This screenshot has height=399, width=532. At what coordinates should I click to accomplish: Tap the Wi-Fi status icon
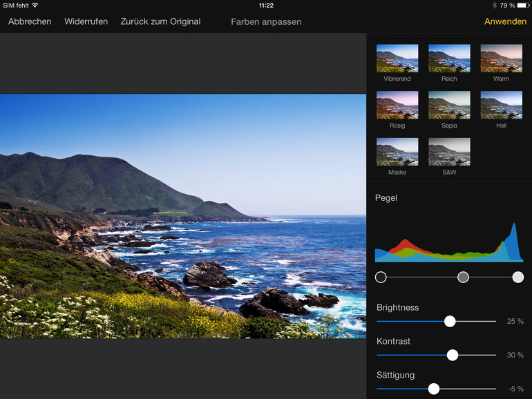pos(35,5)
